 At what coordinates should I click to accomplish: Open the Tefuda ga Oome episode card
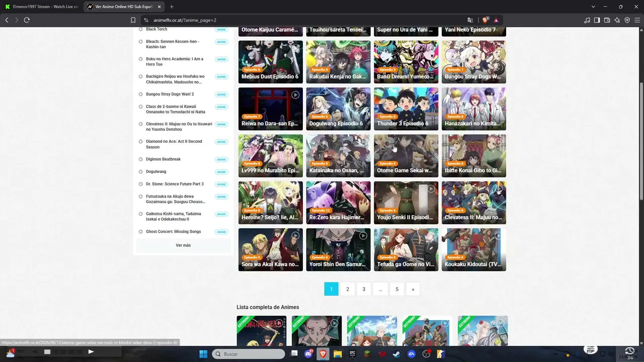pyautogui.click(x=406, y=250)
